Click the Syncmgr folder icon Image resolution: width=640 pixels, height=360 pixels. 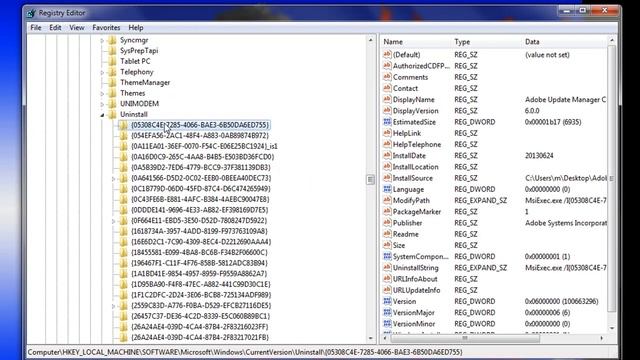[x=112, y=40]
